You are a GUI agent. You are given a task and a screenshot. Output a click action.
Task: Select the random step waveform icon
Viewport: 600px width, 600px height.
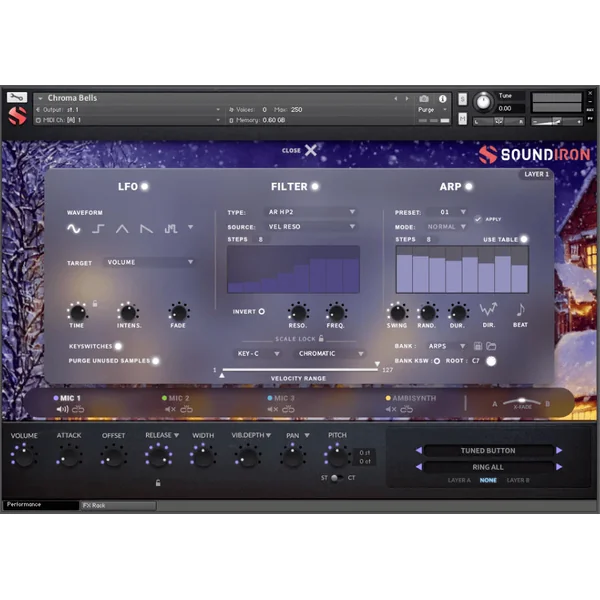pyautogui.click(x=171, y=229)
